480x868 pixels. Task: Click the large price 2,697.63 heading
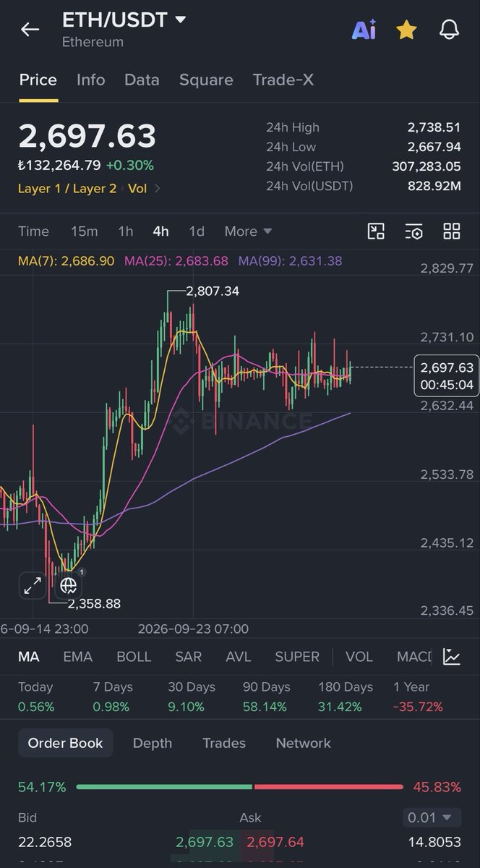[87, 137]
